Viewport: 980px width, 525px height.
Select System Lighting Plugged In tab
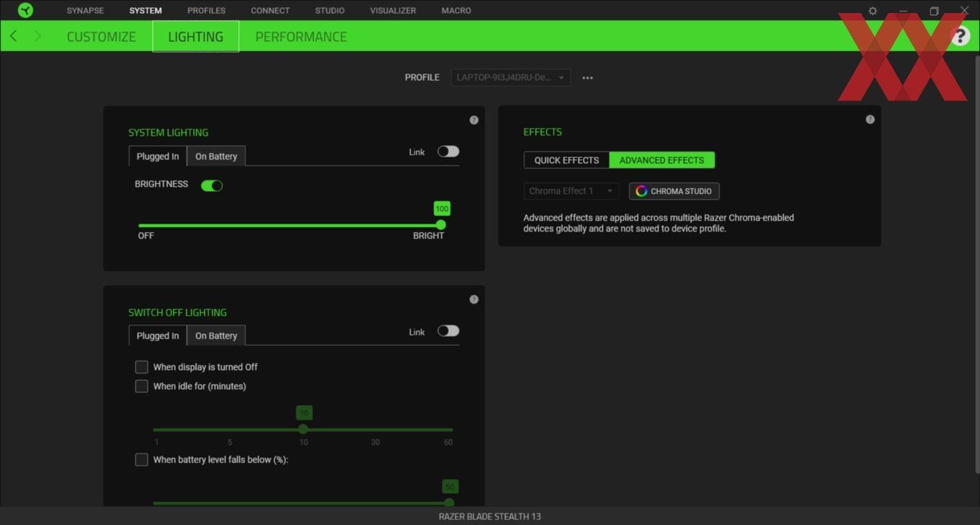tap(158, 156)
